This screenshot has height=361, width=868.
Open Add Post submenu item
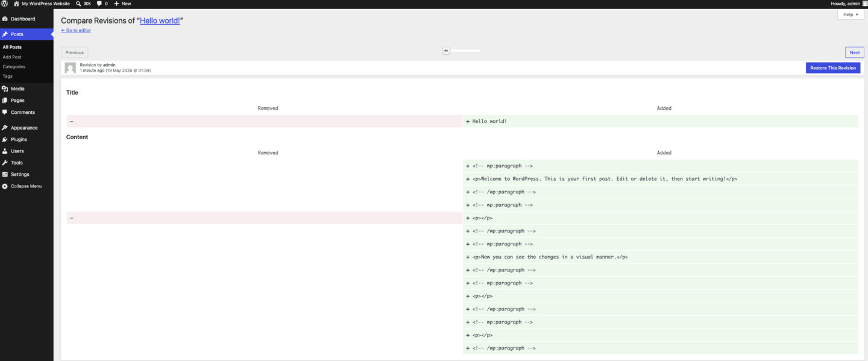pos(12,57)
